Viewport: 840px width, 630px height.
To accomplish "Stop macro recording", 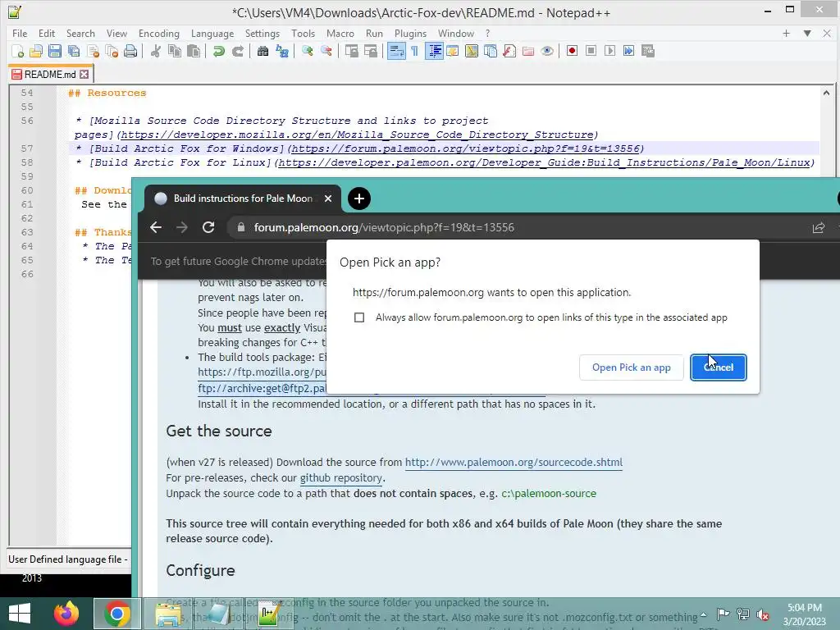I will (591, 51).
